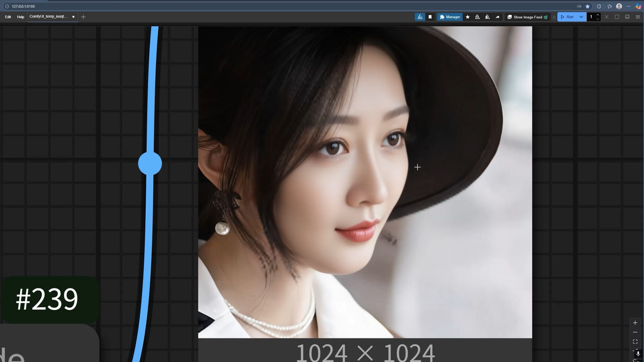The width and height of the screenshot is (644, 362).
Task: Increase the batch count stepper
Action: tap(598, 15)
